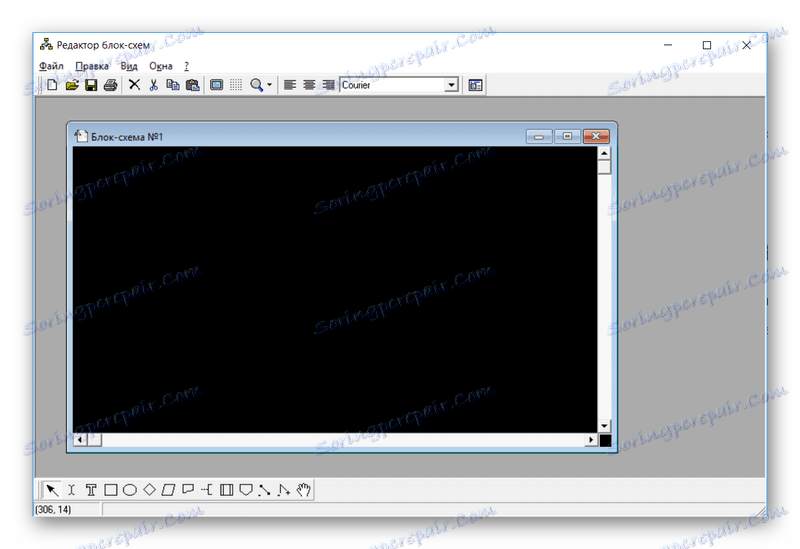Print the flowchart using printer icon

pos(110,85)
